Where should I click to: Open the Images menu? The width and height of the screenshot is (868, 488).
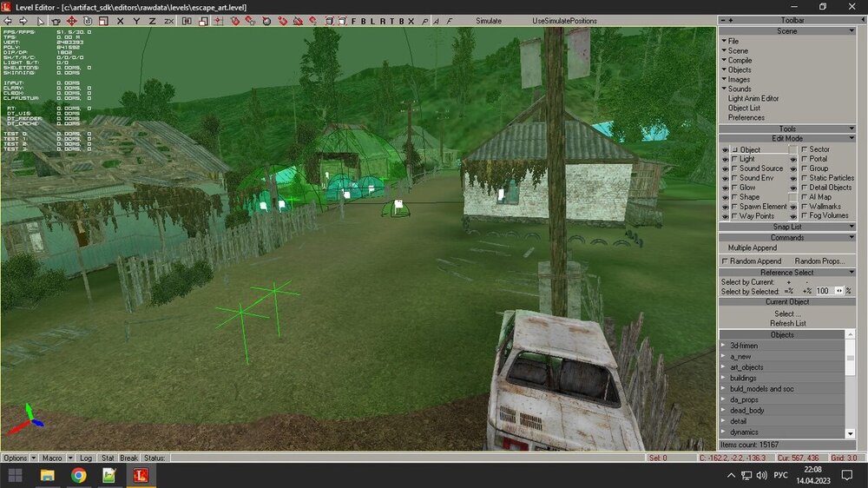739,80
